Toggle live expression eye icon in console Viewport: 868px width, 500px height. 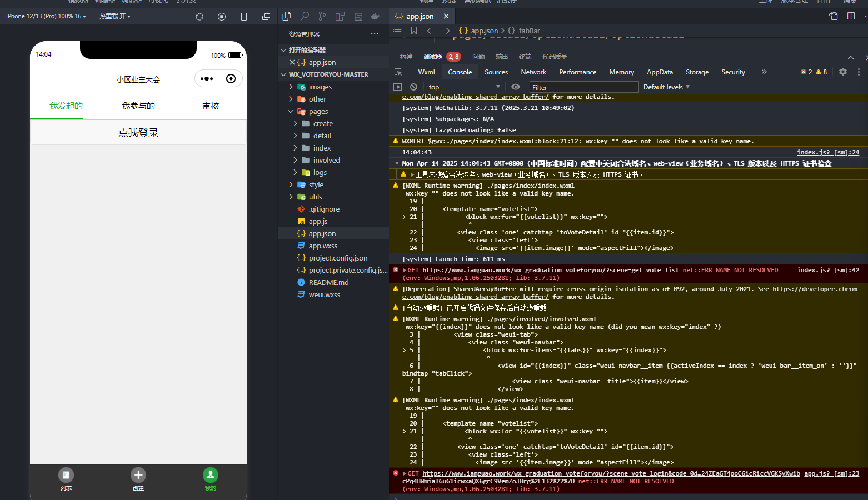pyautogui.click(x=516, y=87)
